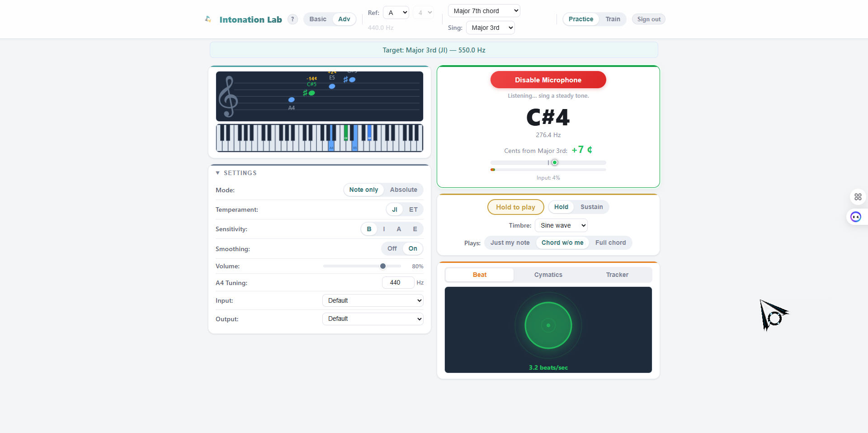Switch to the Cymatics tab

pos(548,275)
